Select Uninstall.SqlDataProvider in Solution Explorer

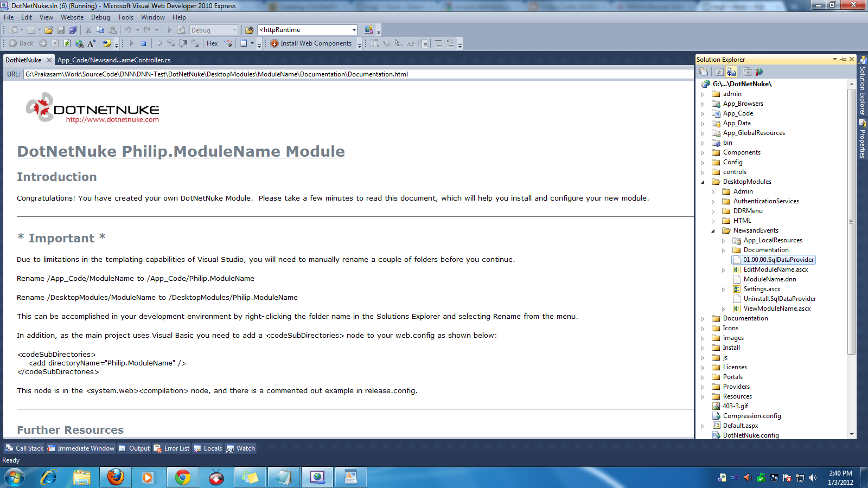[779, 299]
